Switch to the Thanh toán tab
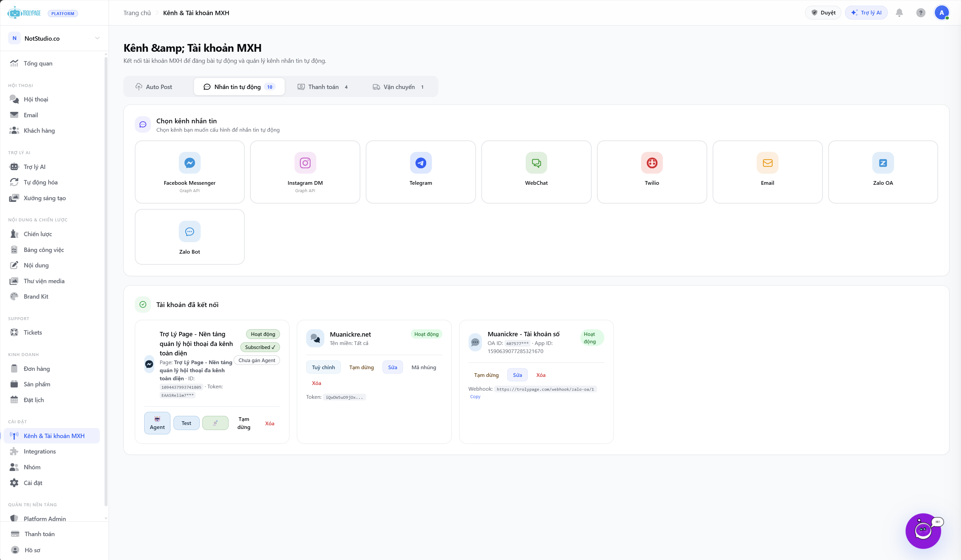This screenshot has height=560, width=961. tap(323, 87)
